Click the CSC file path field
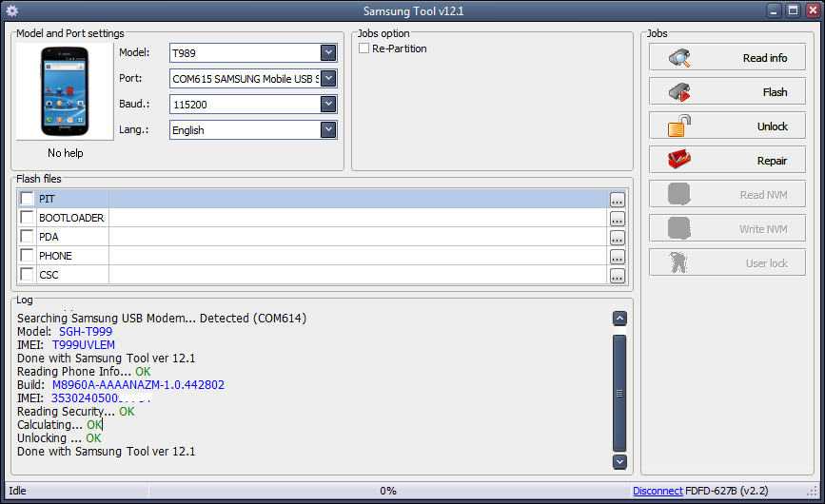Viewport: 825px width, 504px height. tap(358, 275)
